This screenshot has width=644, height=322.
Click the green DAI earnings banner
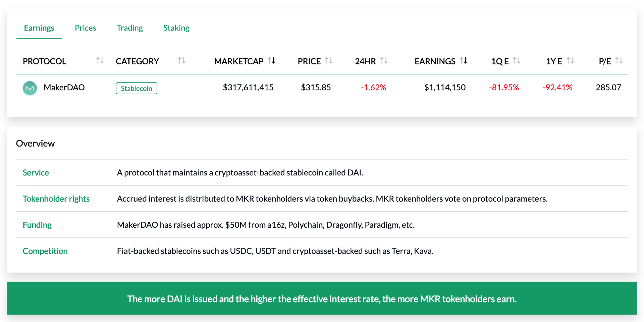tap(322, 299)
